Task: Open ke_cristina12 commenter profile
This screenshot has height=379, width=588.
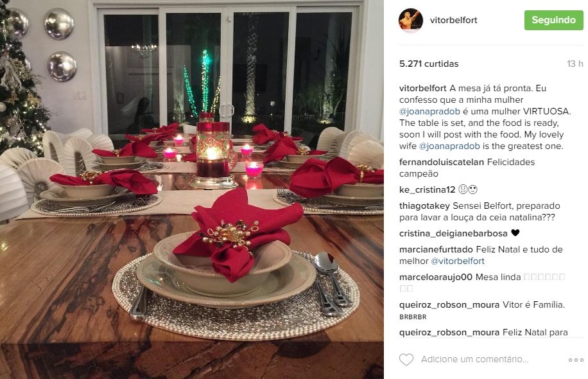Action: [x=427, y=190]
